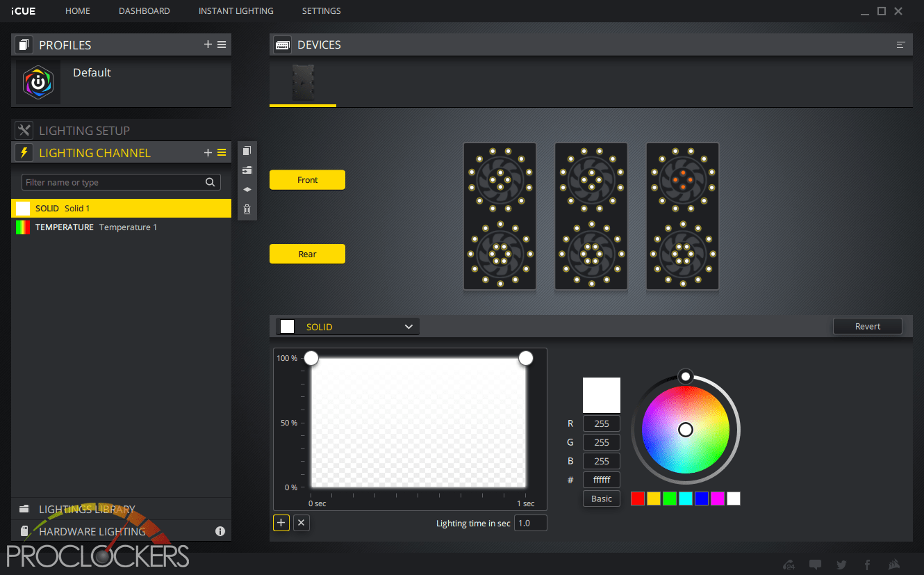Viewport: 924px width, 575px height.
Task: Pick the magenta color swatch
Action: (x=718, y=499)
